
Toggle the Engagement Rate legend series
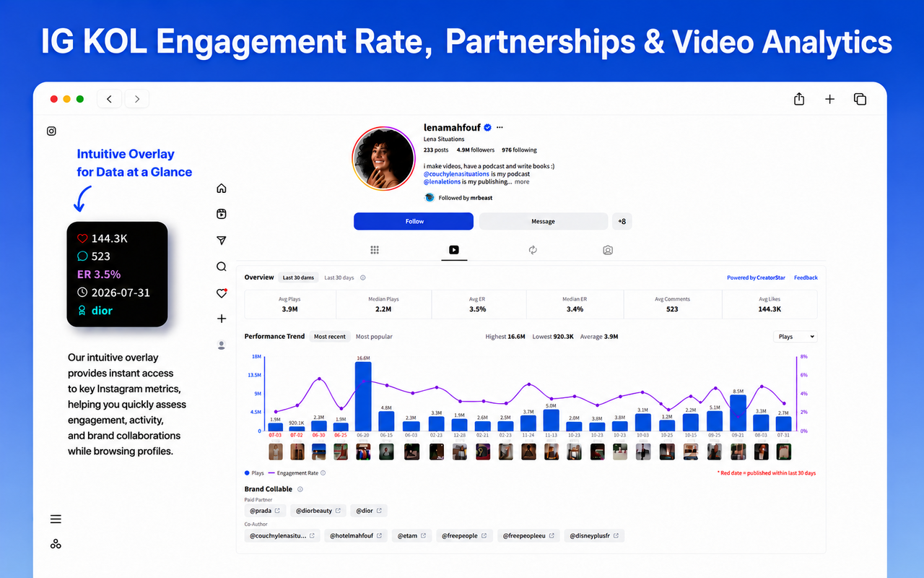(x=293, y=473)
